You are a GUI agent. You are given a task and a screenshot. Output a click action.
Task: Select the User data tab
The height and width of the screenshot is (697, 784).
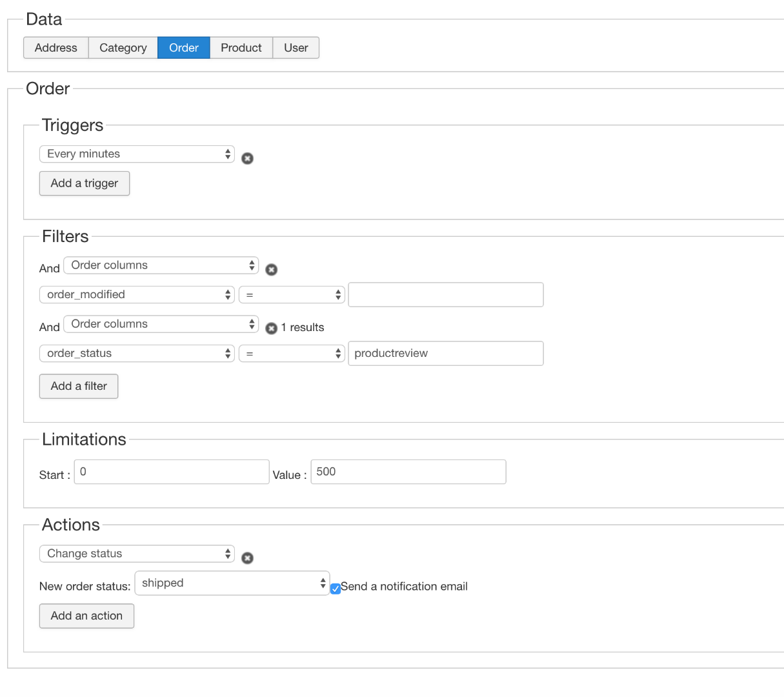296,48
